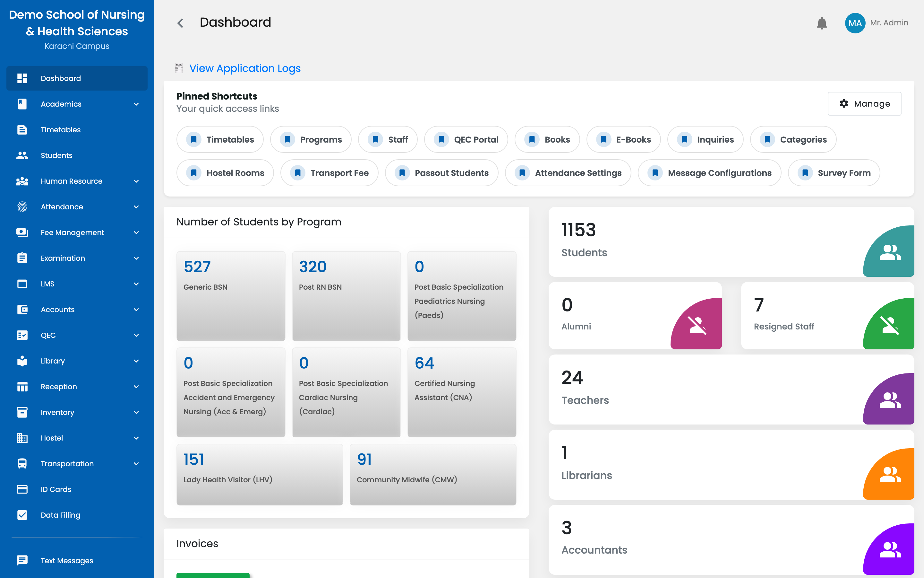Open Text Messages in the sidebar
Screen dimensions: 924x578
(x=77, y=560)
